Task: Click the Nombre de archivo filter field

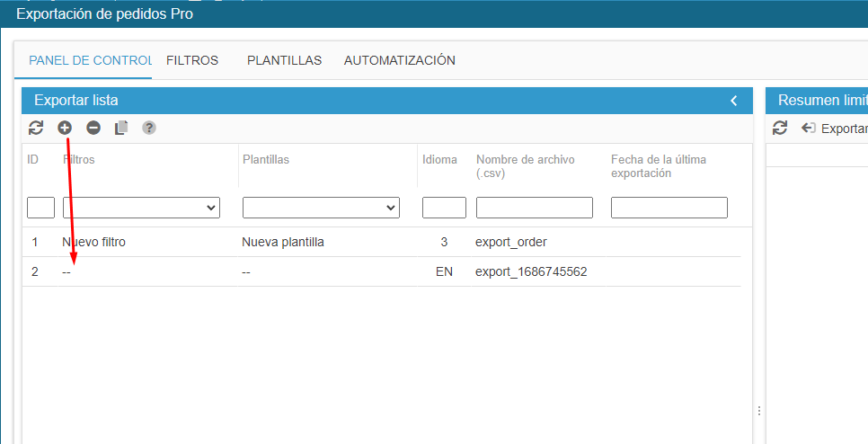Action: click(534, 208)
